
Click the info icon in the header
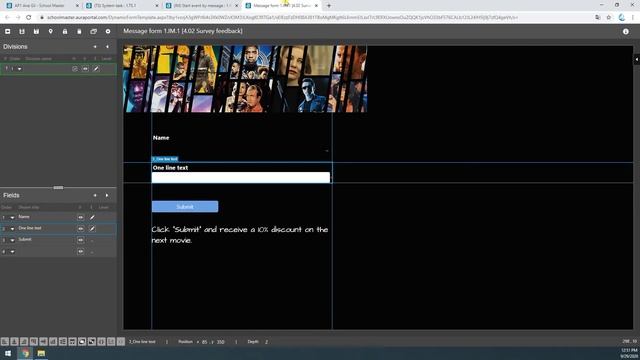(x=626, y=31)
